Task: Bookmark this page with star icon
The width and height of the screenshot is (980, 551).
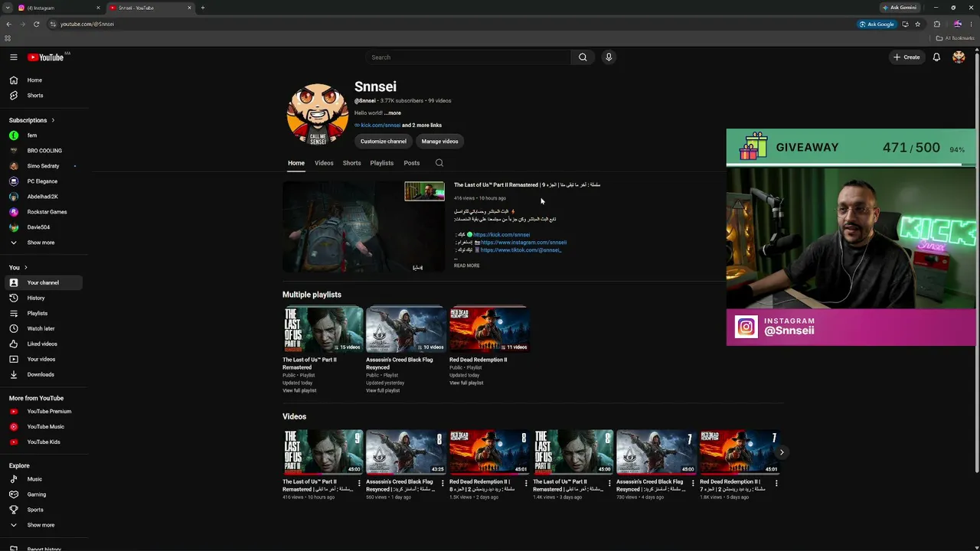Action: tap(917, 24)
